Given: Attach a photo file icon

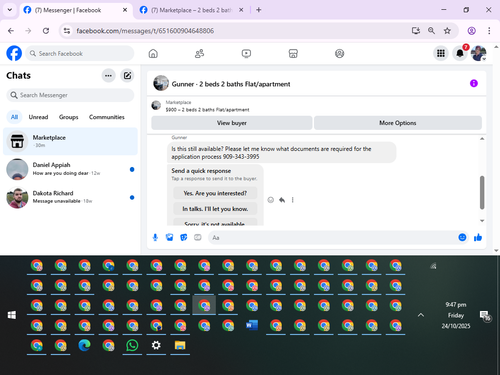Looking at the screenshot, I should 169,237.
